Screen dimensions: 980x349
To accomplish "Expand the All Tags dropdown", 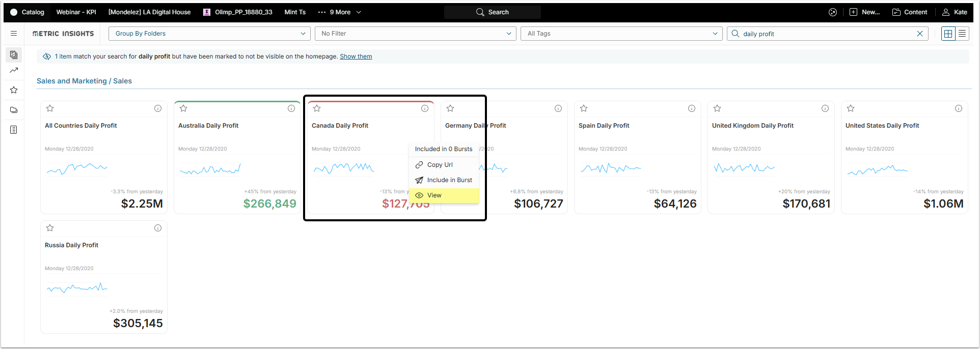I will click(621, 34).
